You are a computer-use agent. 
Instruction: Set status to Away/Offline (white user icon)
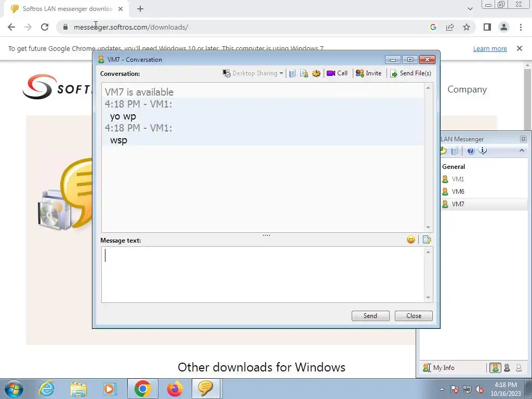point(519,368)
